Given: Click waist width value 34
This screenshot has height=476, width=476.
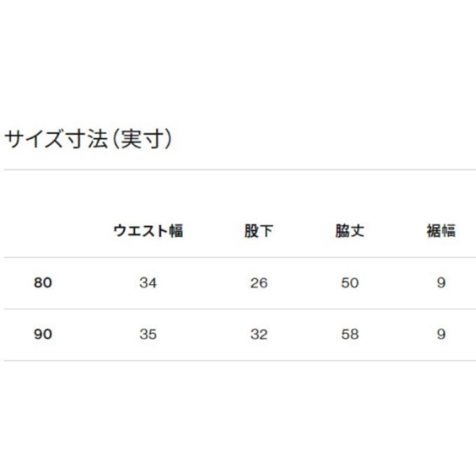Looking at the screenshot, I should pyautogui.click(x=148, y=283).
